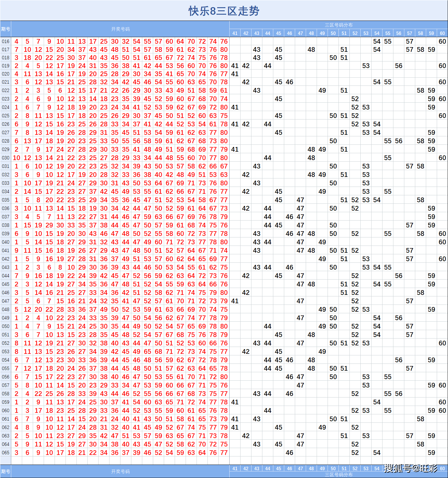Click black 60 in row 016 distribution

pos(442,41)
